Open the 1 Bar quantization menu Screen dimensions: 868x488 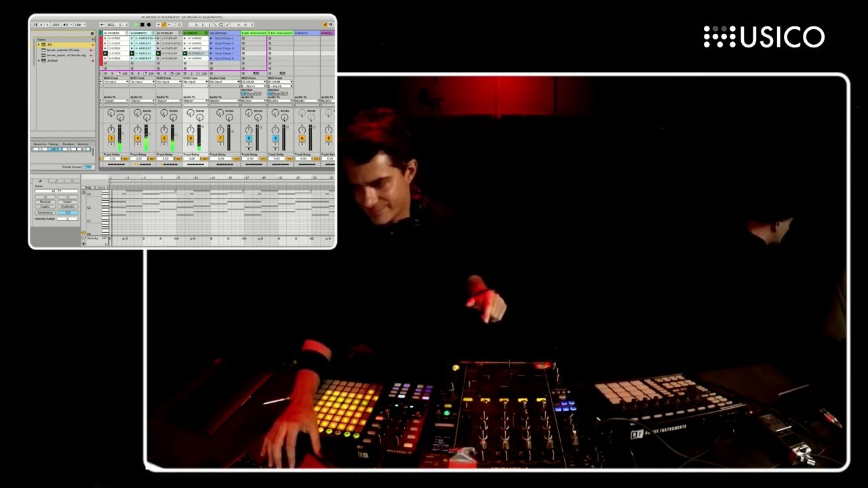[79, 24]
